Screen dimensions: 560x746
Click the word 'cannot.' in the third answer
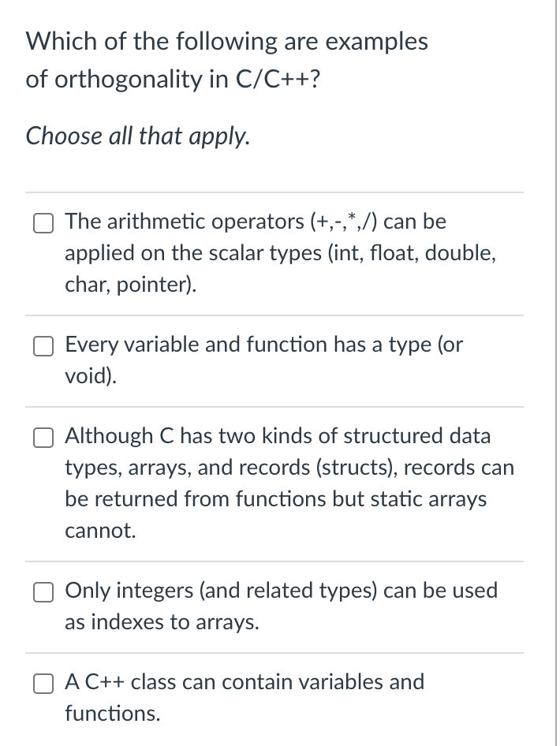(x=100, y=531)
